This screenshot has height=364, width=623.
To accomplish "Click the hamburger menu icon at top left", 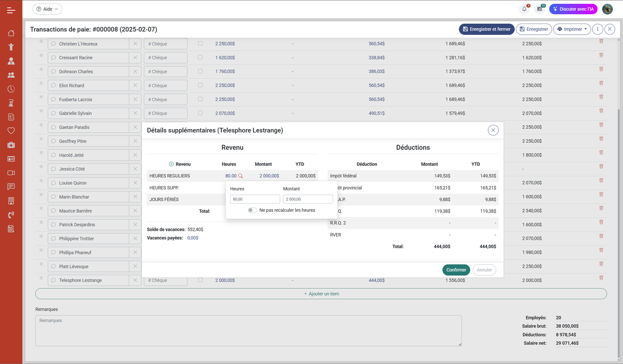I will (11, 10).
